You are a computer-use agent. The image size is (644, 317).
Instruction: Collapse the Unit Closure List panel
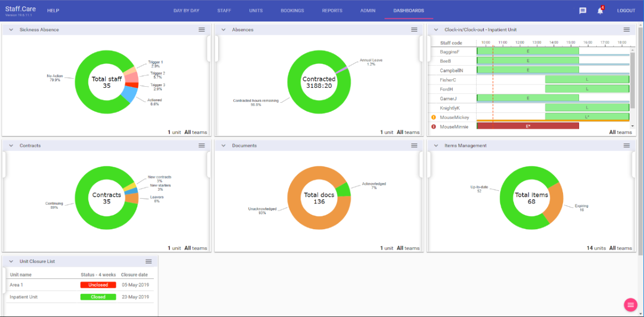pyautogui.click(x=11, y=261)
